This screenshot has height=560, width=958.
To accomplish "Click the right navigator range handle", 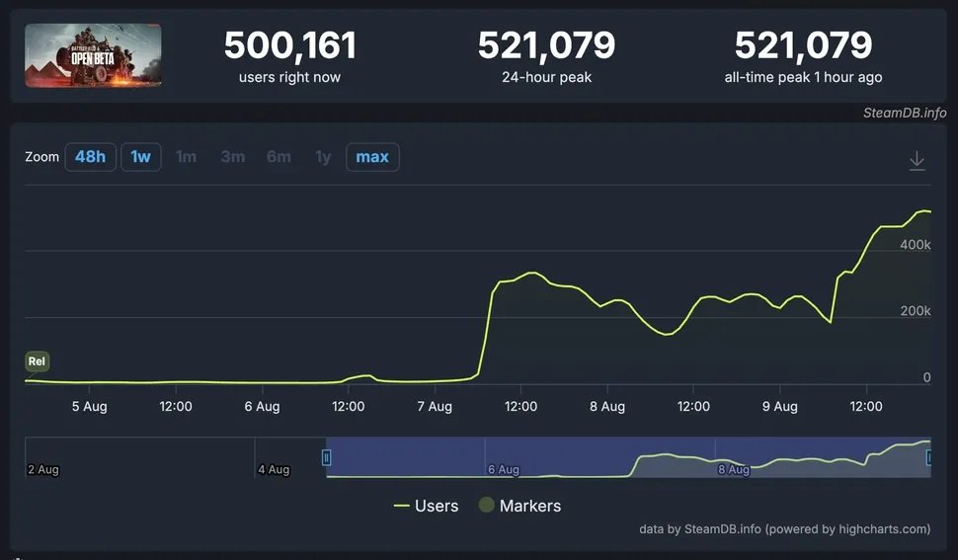I will 929,457.
